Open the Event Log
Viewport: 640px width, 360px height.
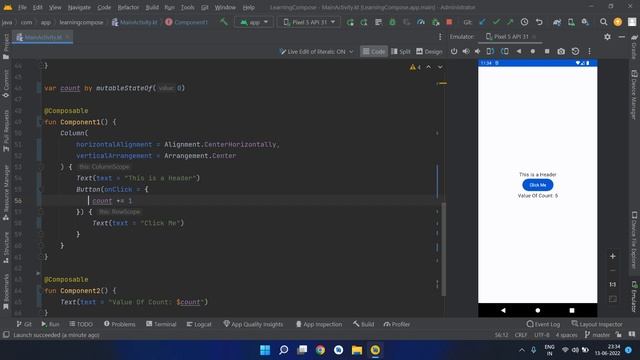[x=543, y=324]
